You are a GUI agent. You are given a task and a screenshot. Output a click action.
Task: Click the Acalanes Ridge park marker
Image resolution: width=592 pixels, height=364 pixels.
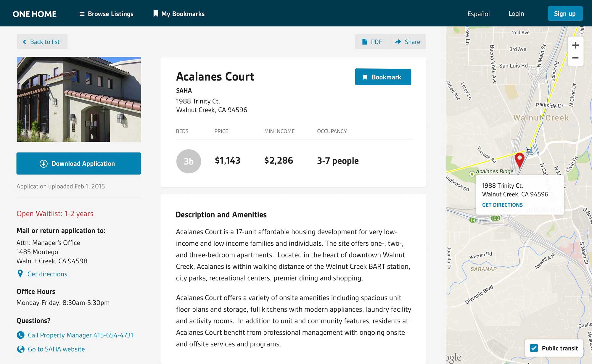click(x=472, y=174)
